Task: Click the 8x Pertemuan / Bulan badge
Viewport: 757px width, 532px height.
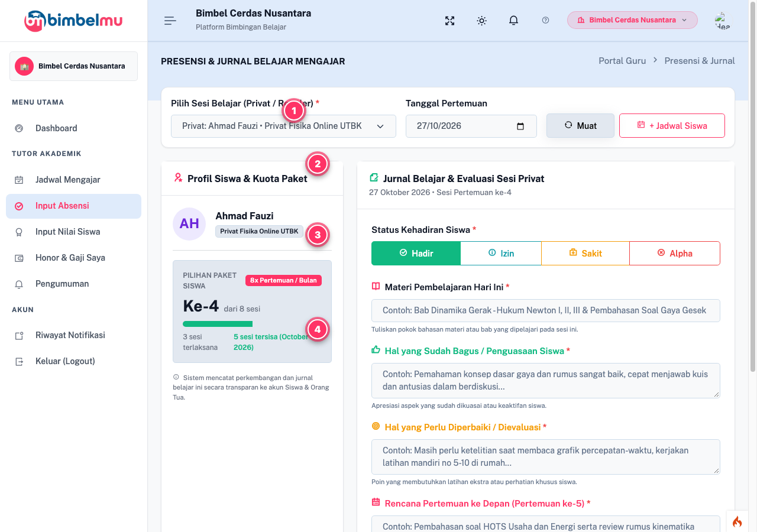Action: [283, 280]
